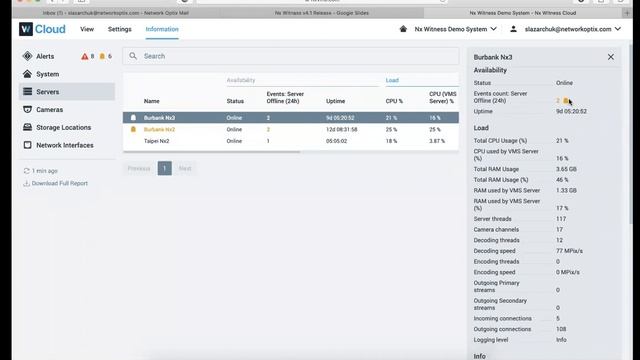Click Taipei Nx2 uptime 05:05:02 cell
Screen dimensions: 640x360
[x=336, y=141]
